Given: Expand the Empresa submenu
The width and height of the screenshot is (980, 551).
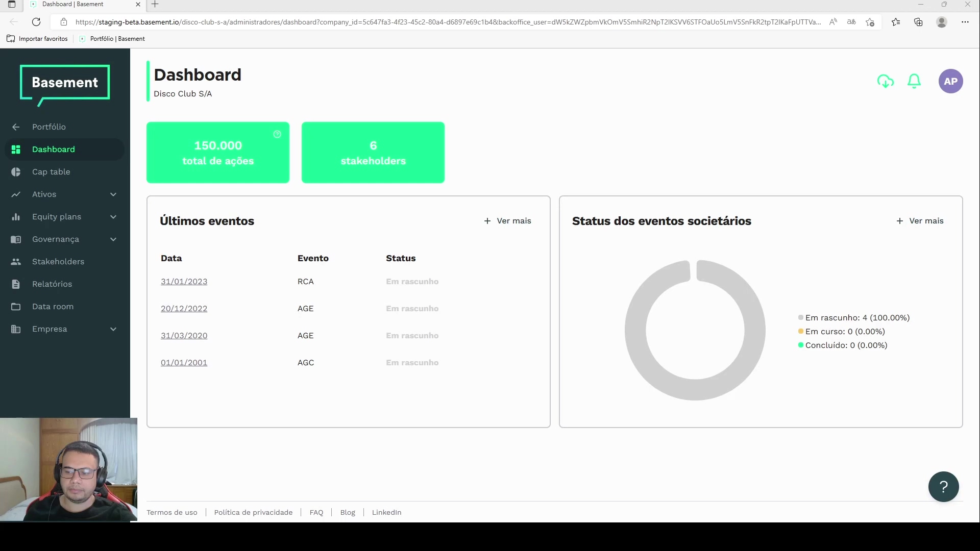Looking at the screenshot, I should 113,329.
